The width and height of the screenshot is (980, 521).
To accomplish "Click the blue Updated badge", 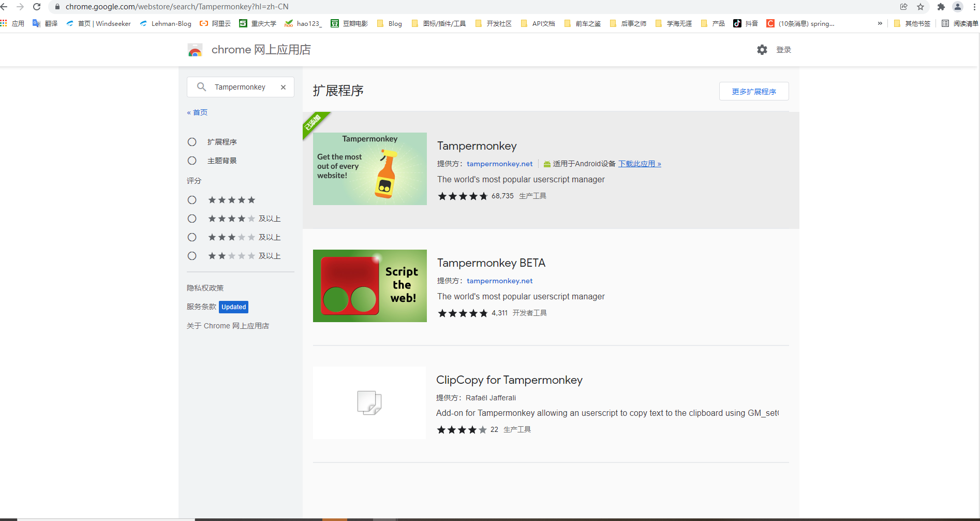I will tap(233, 307).
